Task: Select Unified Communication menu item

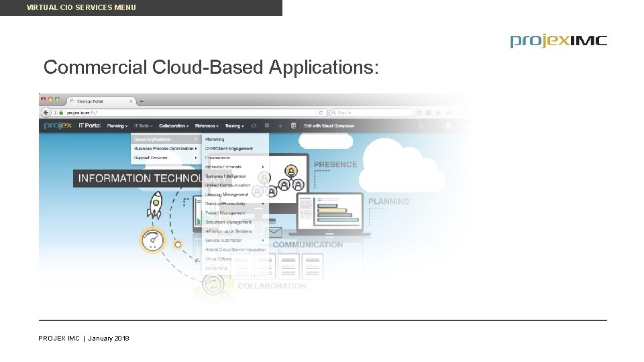Action: pos(227,186)
